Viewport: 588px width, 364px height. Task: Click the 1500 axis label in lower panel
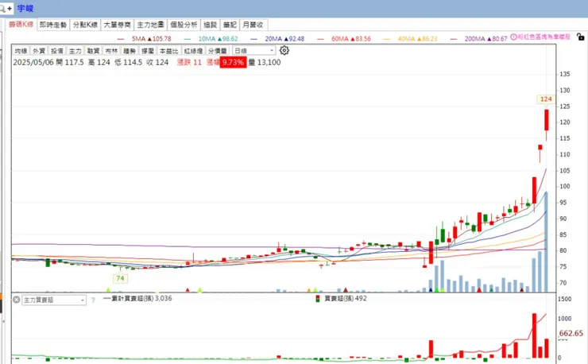pos(565,299)
